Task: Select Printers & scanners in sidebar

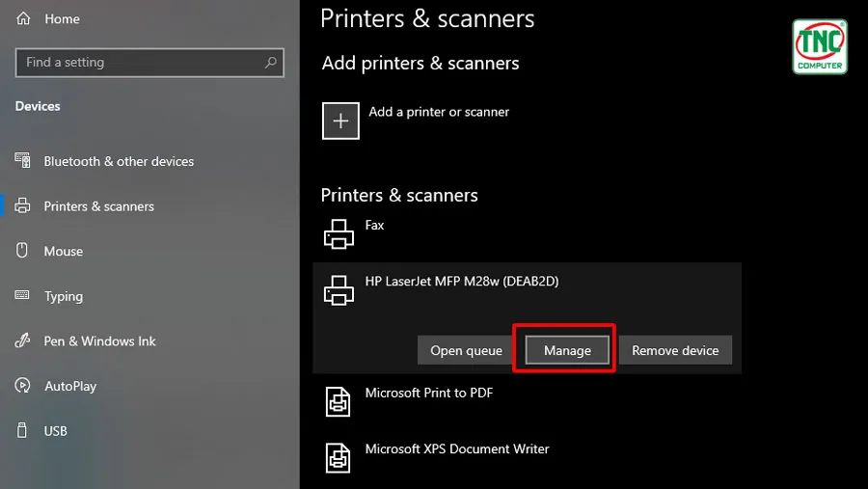Action: point(99,206)
